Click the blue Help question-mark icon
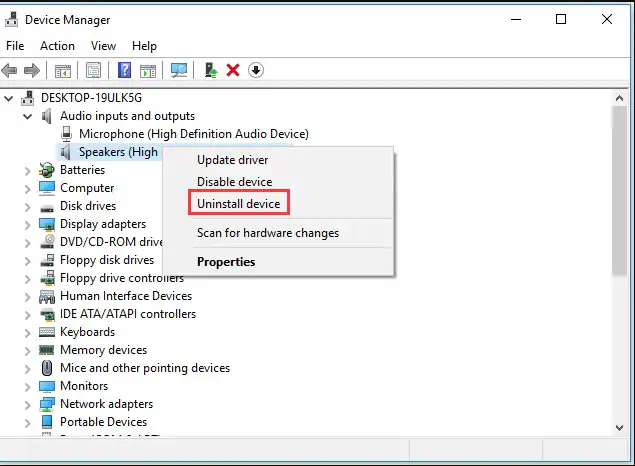635x466 pixels. (124, 70)
